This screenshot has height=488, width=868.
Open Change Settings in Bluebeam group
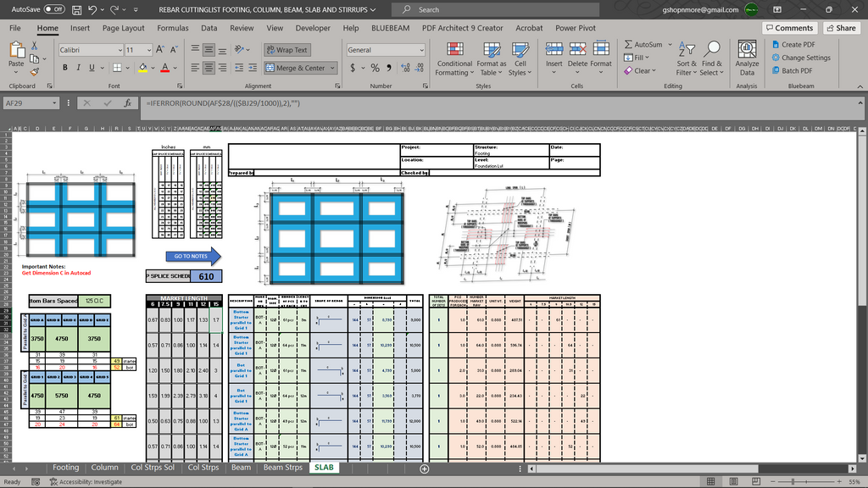click(x=801, y=58)
